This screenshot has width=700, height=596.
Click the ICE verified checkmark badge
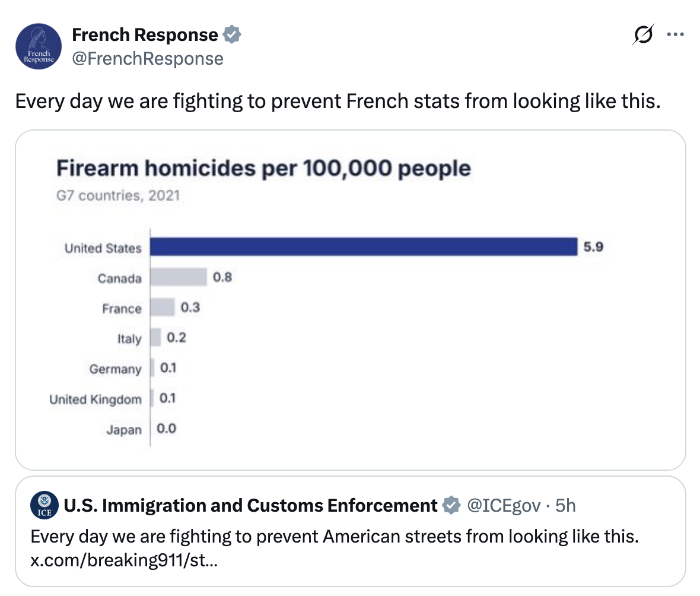451,505
